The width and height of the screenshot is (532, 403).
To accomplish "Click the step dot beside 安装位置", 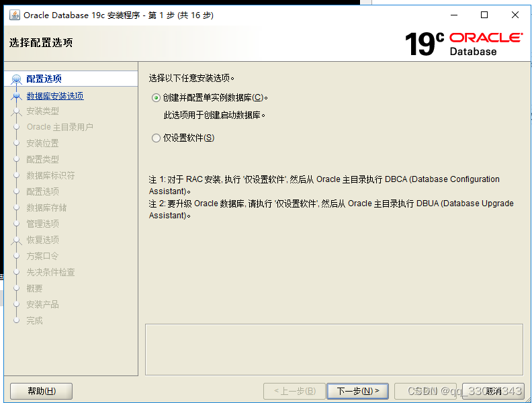I will [16, 143].
